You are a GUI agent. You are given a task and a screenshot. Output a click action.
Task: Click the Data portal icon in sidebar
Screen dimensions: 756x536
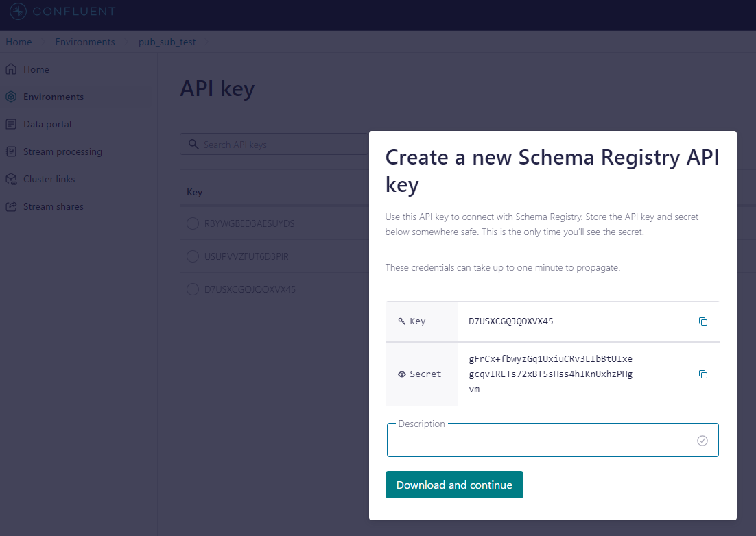10,124
